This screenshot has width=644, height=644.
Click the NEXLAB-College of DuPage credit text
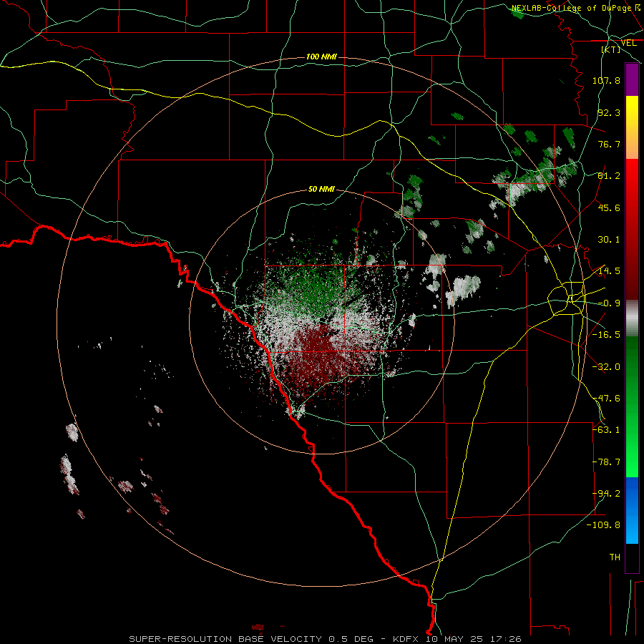click(571, 8)
